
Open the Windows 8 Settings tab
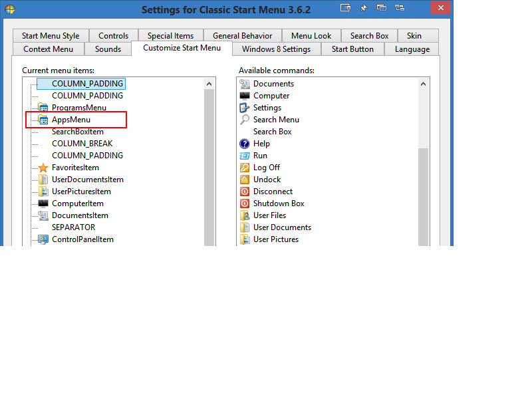(x=276, y=49)
